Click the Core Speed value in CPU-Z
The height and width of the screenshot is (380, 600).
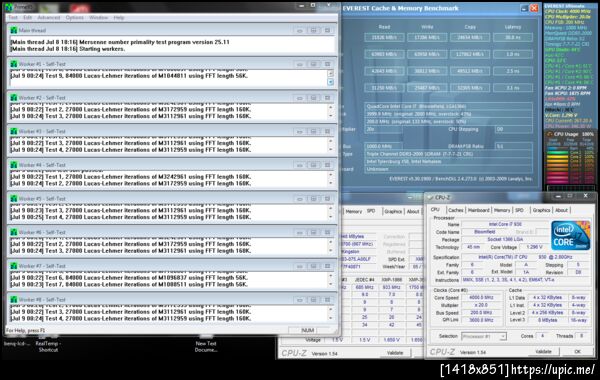[482, 297]
